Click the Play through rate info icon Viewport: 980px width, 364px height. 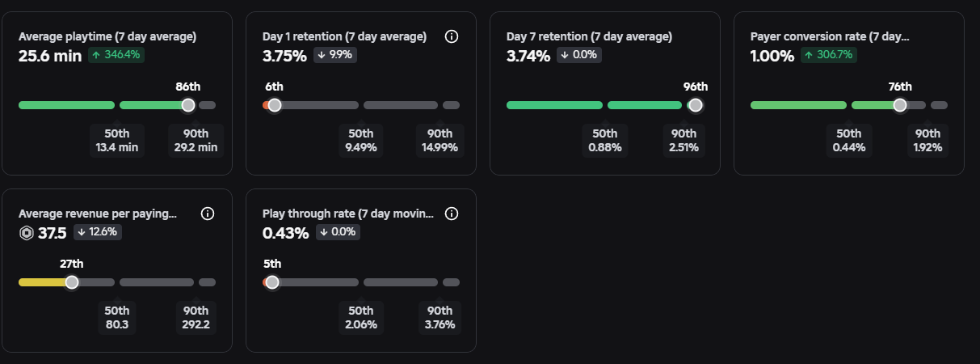click(452, 214)
